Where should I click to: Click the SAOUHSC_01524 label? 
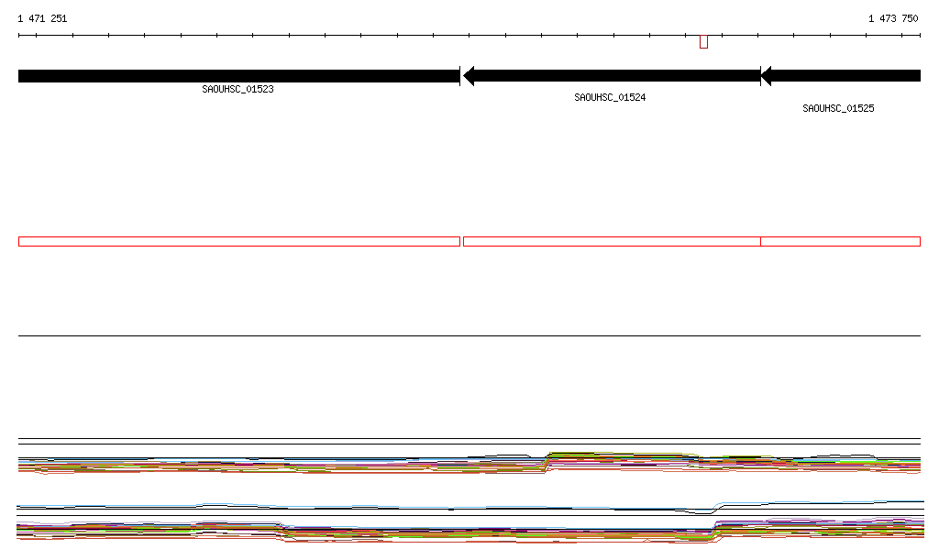tap(610, 97)
